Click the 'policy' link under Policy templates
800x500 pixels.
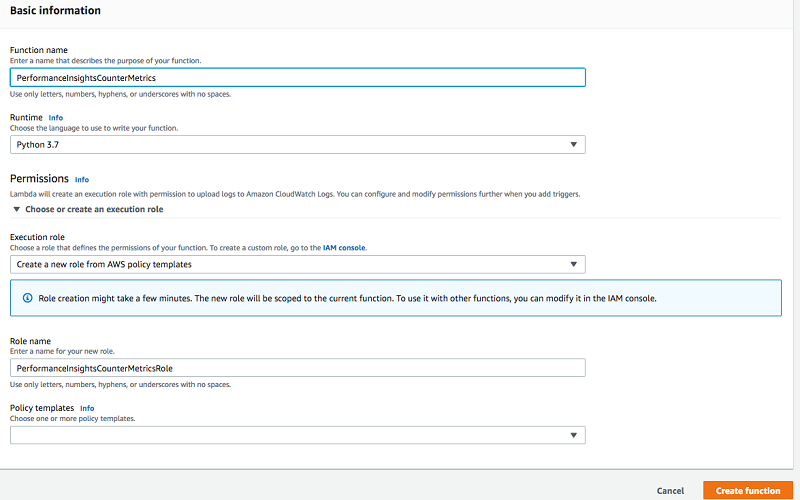[x=90, y=418]
